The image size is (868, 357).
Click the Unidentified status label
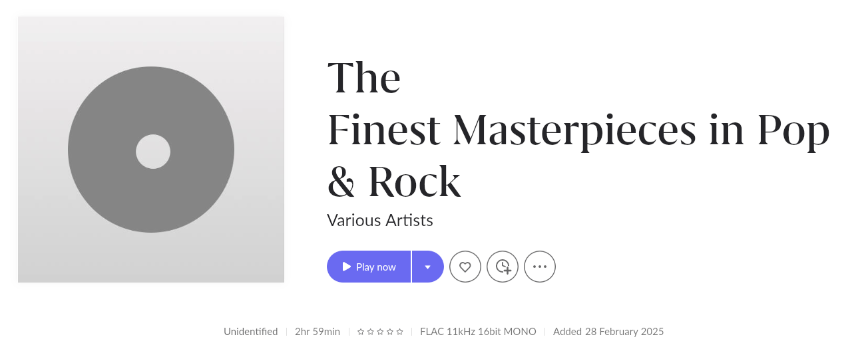pyautogui.click(x=251, y=332)
